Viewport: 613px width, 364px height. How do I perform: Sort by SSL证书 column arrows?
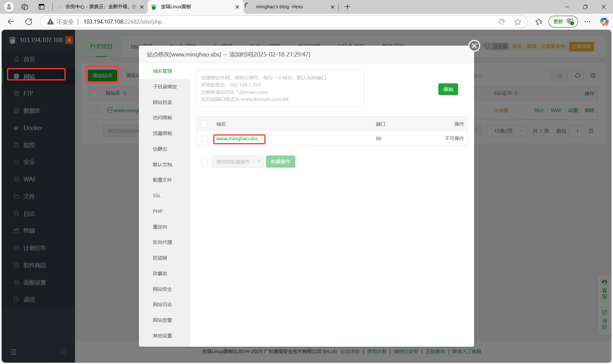pyautogui.click(x=516, y=93)
